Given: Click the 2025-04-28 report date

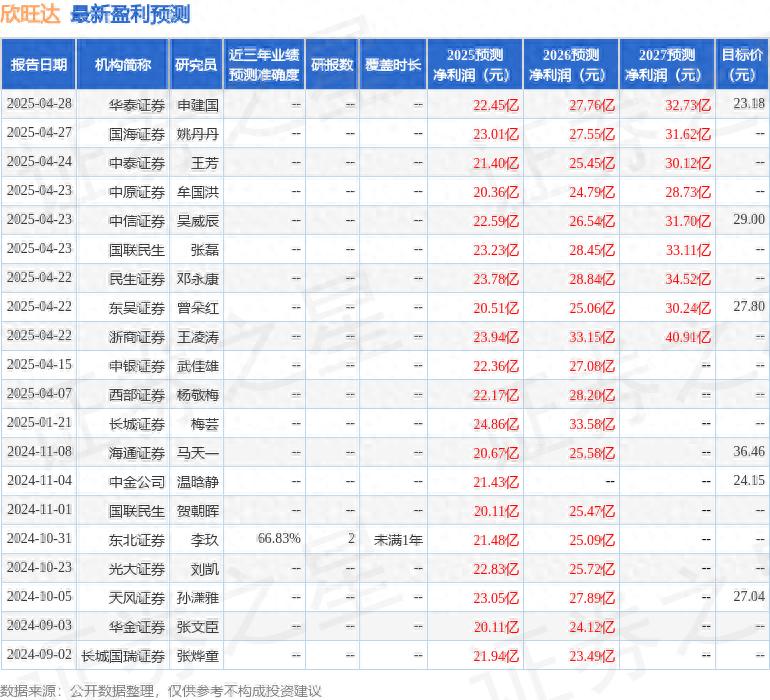Looking at the screenshot, I should [x=39, y=104].
